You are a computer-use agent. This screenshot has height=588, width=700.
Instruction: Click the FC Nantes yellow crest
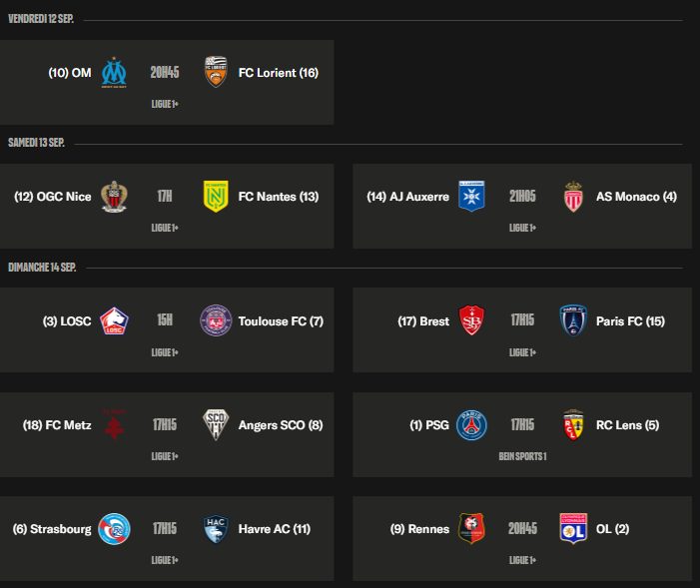(215, 196)
